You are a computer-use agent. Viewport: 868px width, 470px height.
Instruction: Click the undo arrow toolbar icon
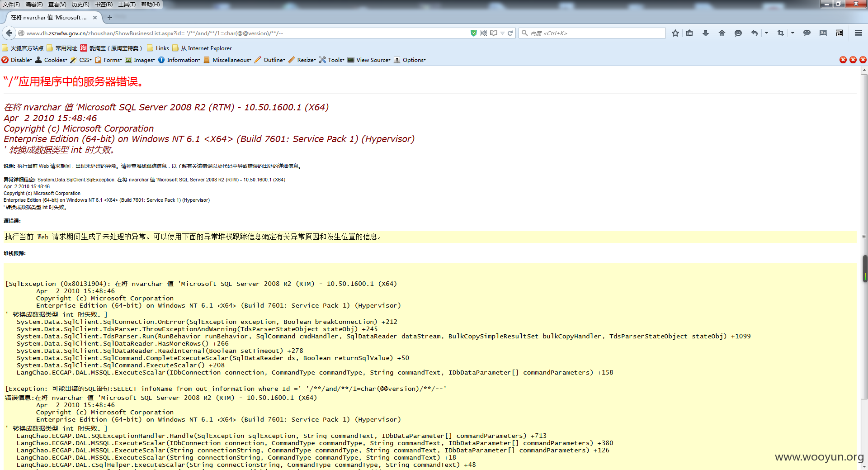[755, 33]
